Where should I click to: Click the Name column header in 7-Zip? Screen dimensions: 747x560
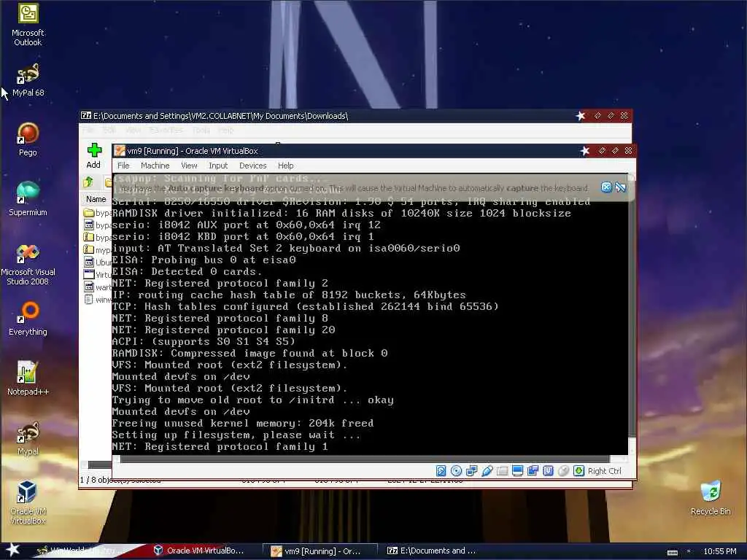click(96, 199)
